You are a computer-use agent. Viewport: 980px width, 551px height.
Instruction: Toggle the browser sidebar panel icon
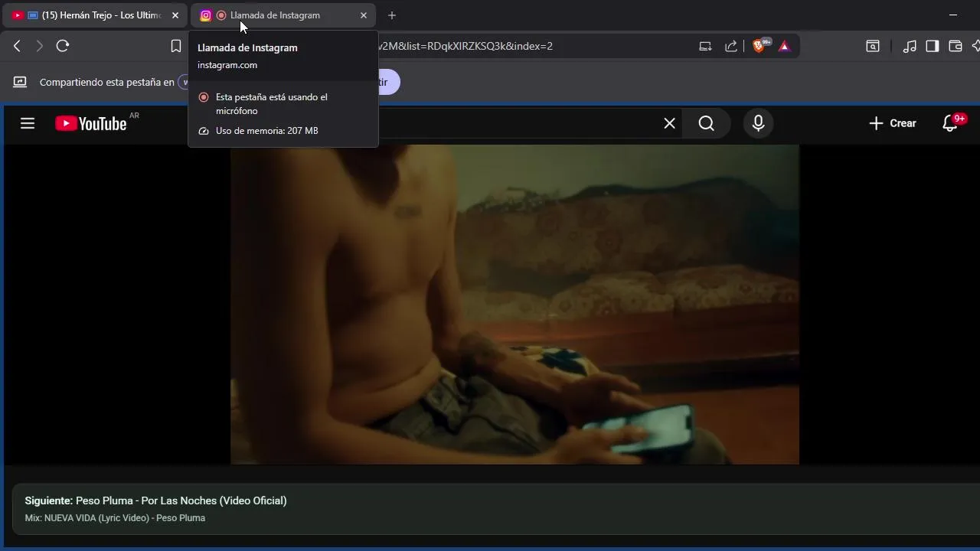point(932,46)
